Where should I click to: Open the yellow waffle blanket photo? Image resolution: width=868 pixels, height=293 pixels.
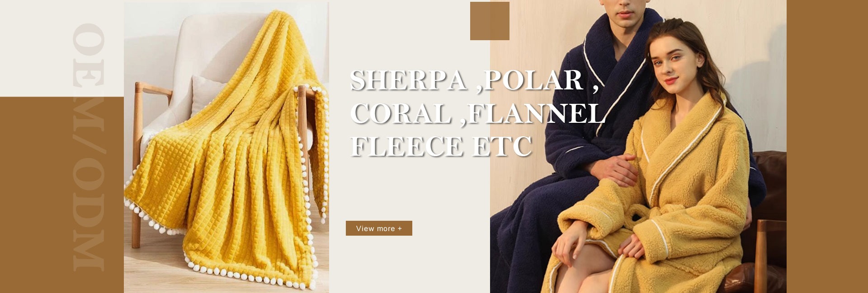pos(226,148)
